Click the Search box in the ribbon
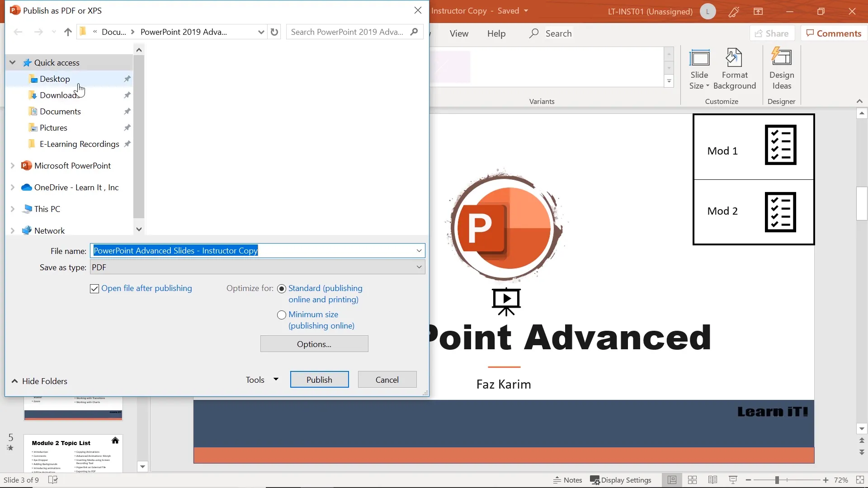868x488 pixels. coord(550,33)
